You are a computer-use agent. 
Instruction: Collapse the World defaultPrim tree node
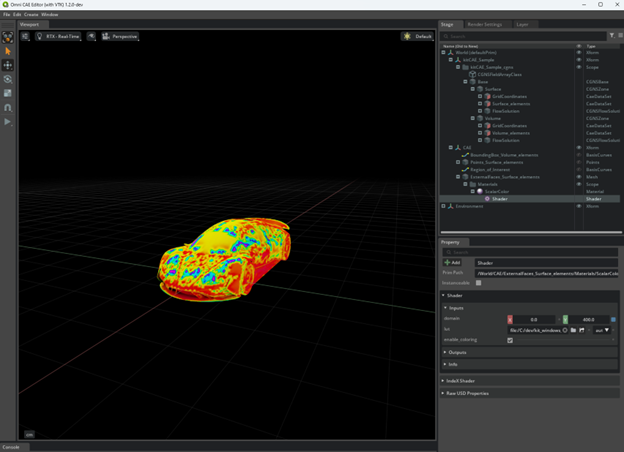click(443, 52)
